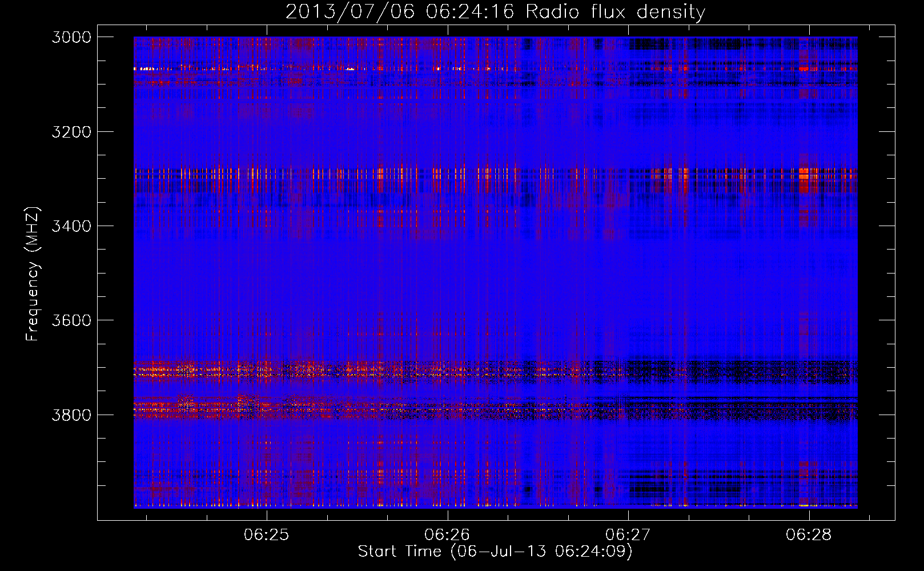The image size is (924, 571).
Task: Select the 3800 frequency axis label
Action: coord(71,415)
